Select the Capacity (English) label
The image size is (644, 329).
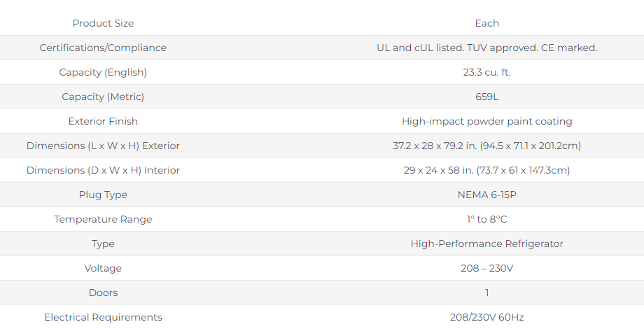coord(103,72)
